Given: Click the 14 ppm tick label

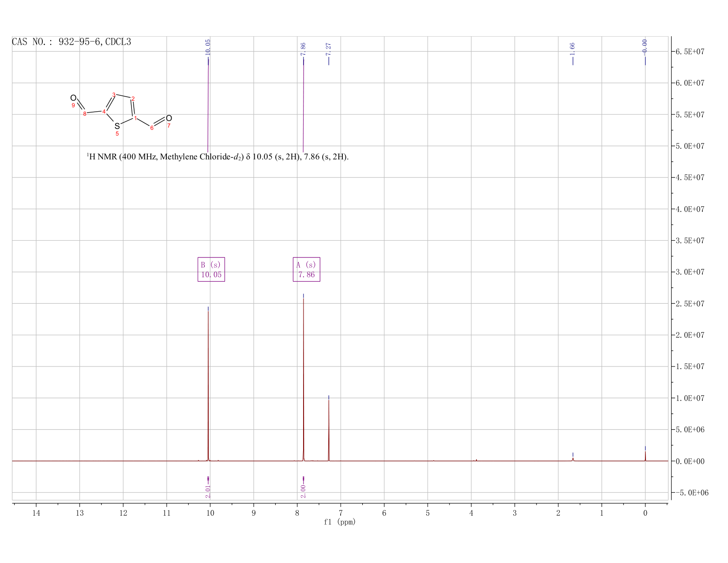Looking at the screenshot, I should 36,513.
